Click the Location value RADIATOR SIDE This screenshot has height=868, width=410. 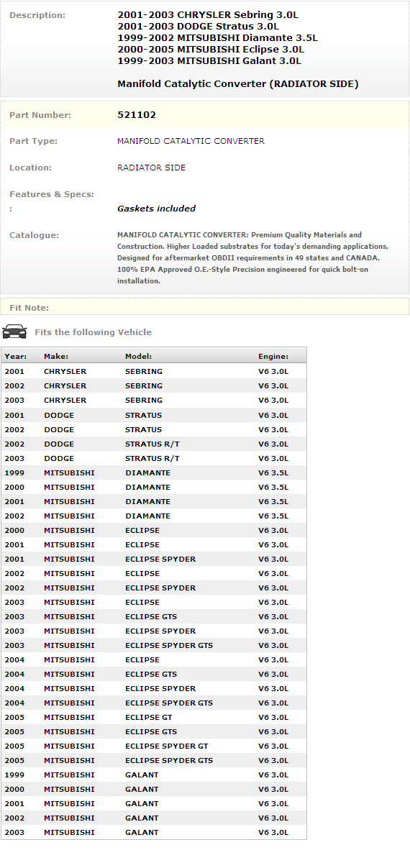point(151,168)
